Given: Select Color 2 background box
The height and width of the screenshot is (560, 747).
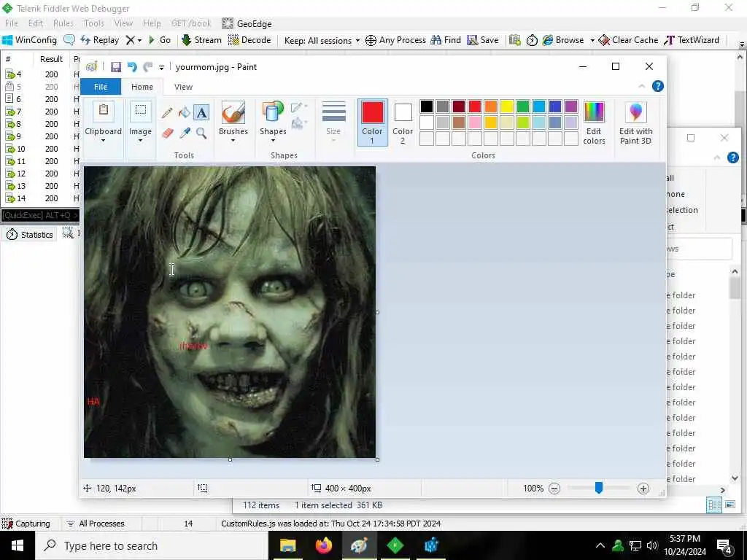Looking at the screenshot, I should pyautogui.click(x=403, y=122).
